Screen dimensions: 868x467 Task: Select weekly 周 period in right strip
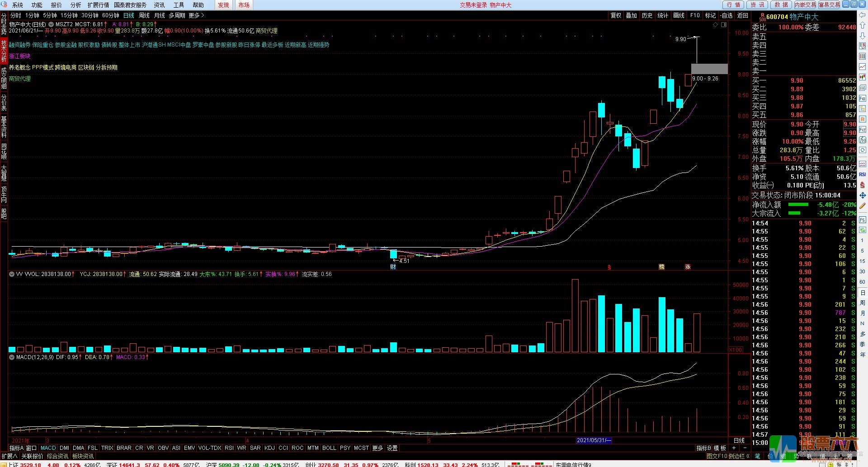click(862, 303)
